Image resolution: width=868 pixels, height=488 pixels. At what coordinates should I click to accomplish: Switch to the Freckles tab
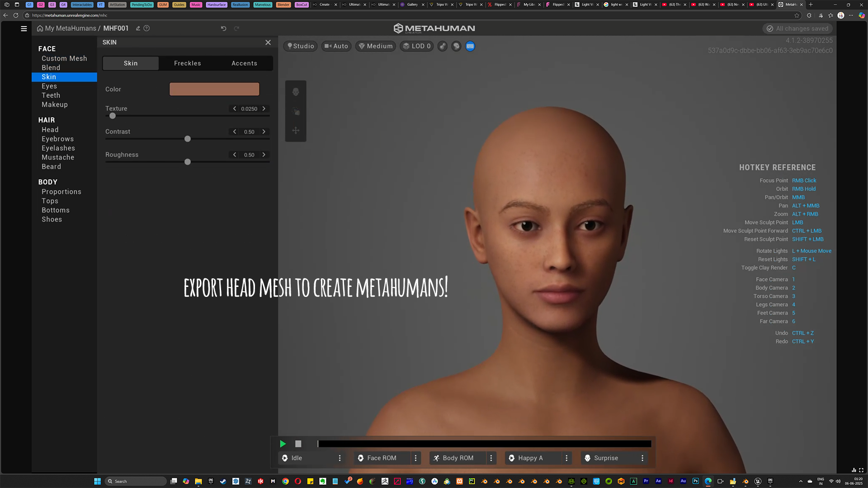point(187,63)
